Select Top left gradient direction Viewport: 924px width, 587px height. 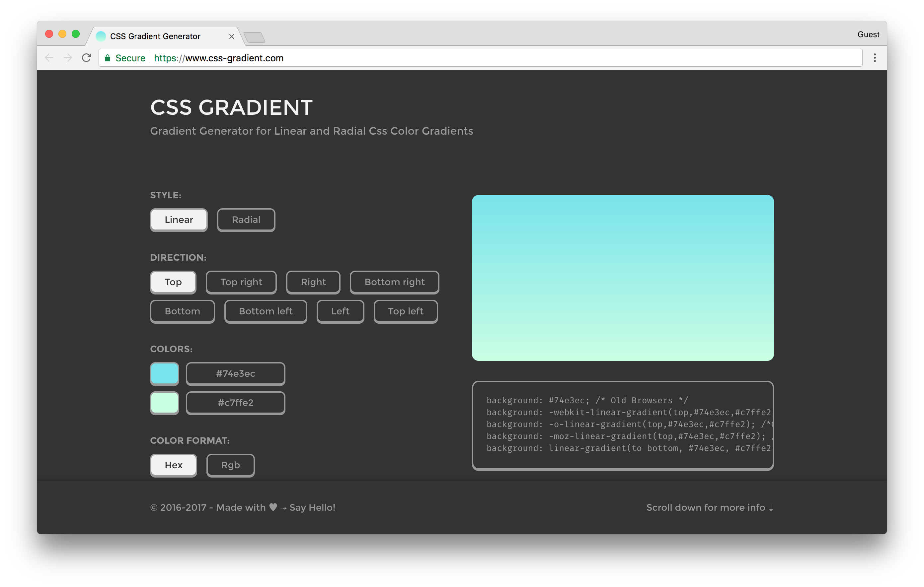pyautogui.click(x=406, y=311)
